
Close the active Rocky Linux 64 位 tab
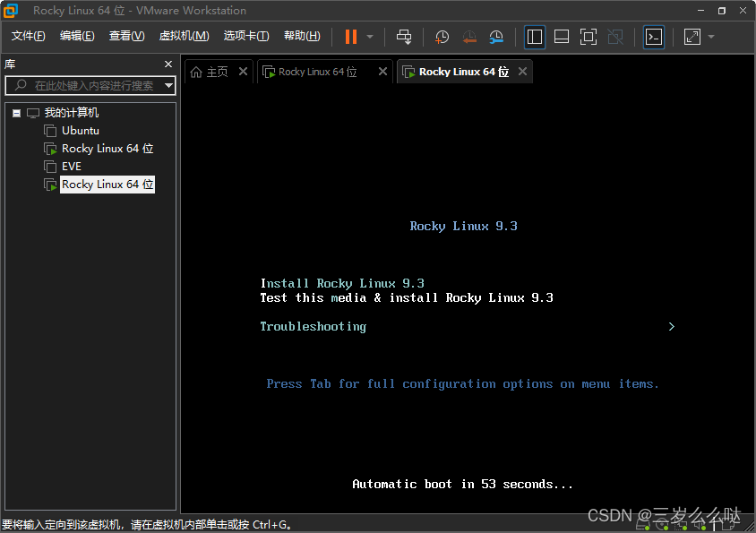click(522, 72)
